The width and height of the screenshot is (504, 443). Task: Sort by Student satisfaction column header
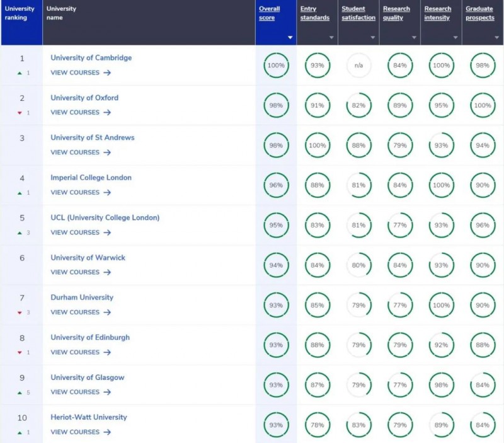click(358, 13)
